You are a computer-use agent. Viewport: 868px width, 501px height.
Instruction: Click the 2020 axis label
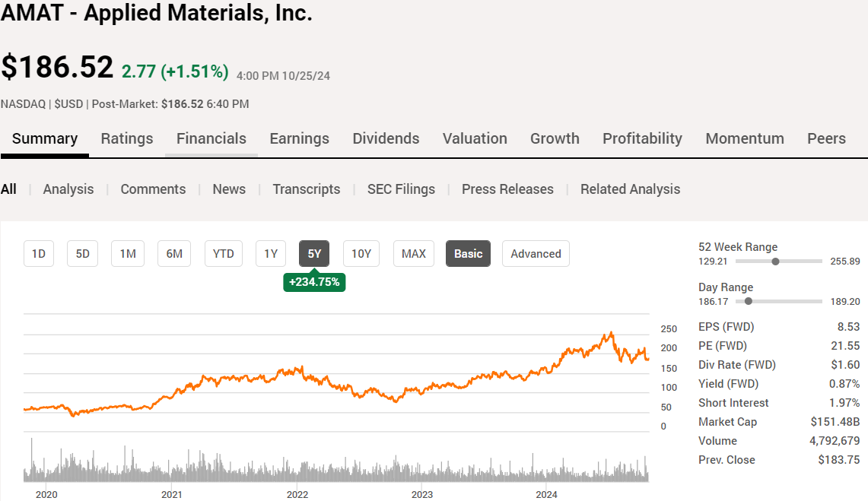coord(46,494)
